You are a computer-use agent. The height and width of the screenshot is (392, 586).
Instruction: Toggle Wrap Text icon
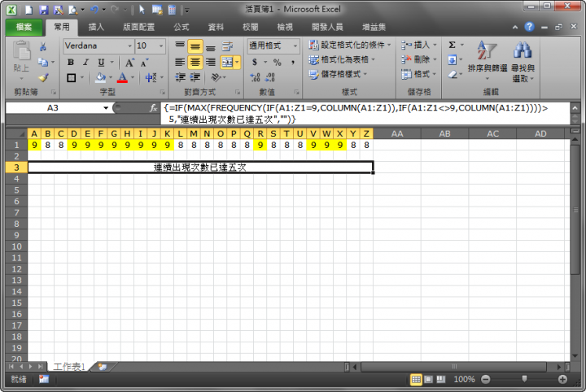point(227,46)
